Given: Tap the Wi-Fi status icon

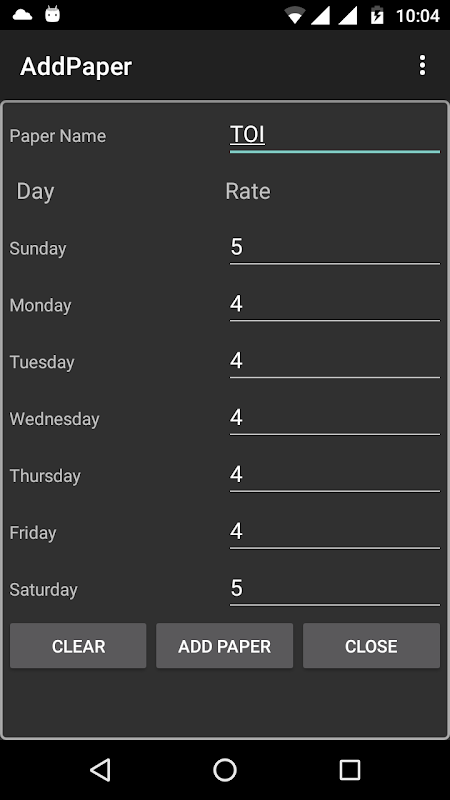Looking at the screenshot, I should click(x=295, y=15).
